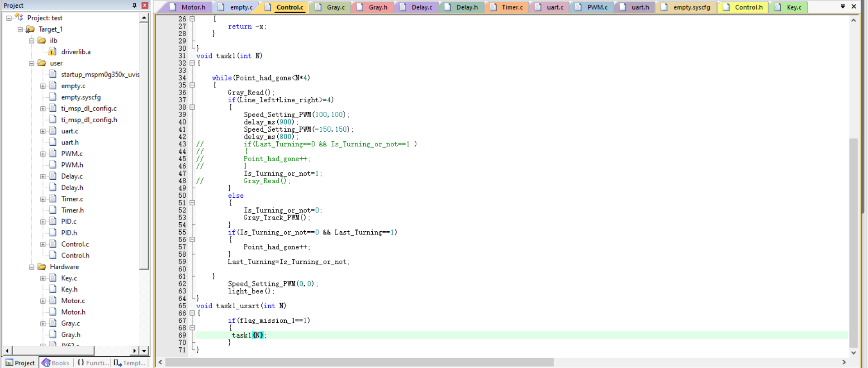Screen dimensions: 868x368
Task: Expand the uart.c file node
Action: click(x=43, y=131)
